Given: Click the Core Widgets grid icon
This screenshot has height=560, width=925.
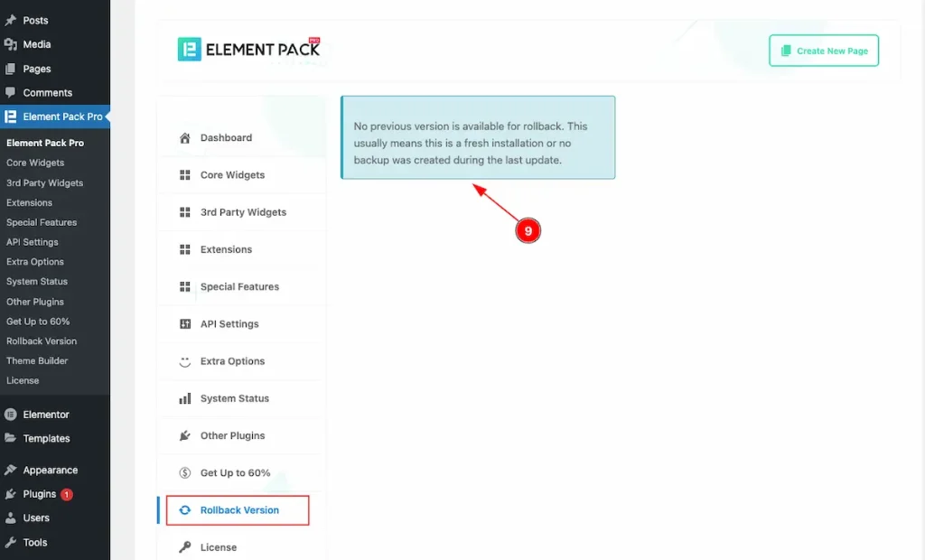Looking at the screenshot, I should (185, 175).
